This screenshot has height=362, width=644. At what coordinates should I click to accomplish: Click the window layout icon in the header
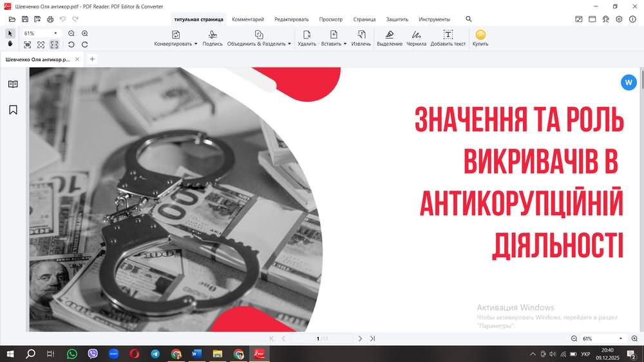coord(592,19)
